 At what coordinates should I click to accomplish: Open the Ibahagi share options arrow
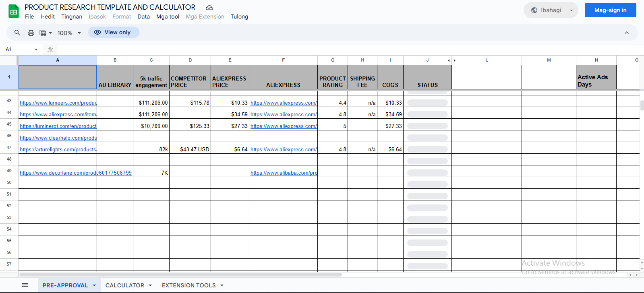572,10
